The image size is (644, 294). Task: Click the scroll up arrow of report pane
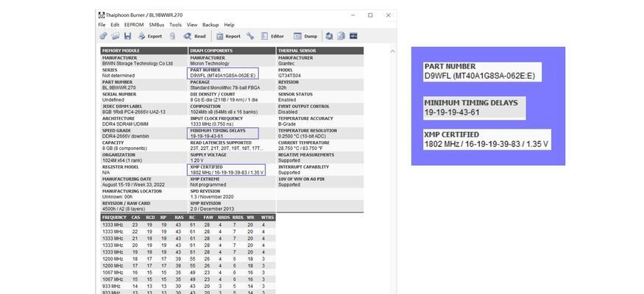click(392, 51)
